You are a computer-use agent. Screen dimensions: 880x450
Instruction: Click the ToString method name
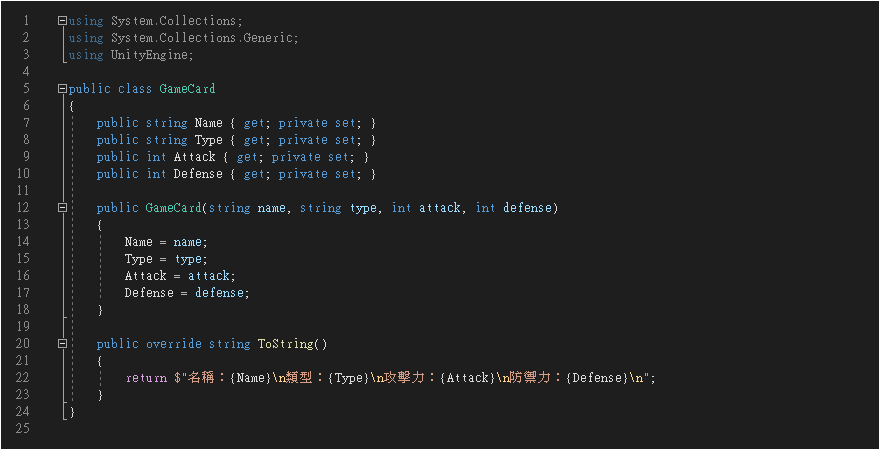click(285, 344)
